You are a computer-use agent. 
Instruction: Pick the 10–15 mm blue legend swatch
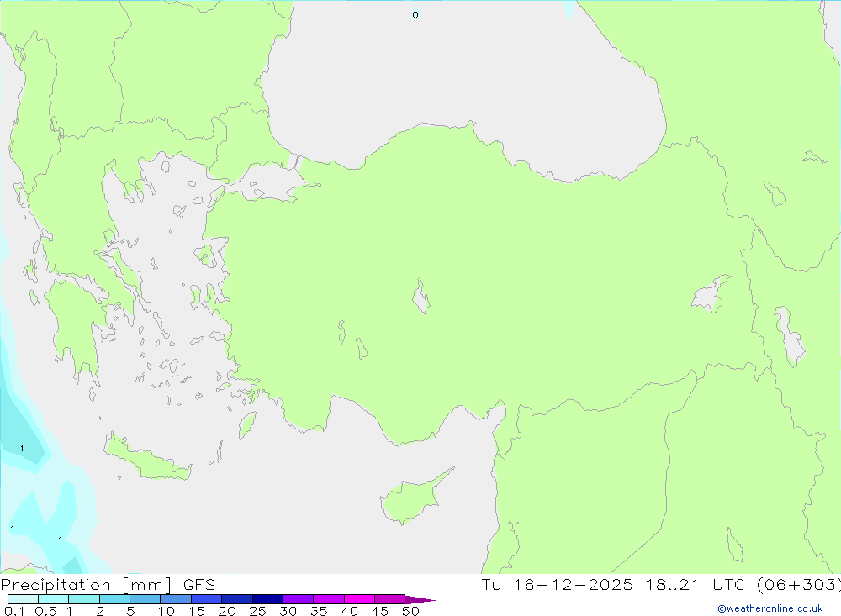click(176, 599)
